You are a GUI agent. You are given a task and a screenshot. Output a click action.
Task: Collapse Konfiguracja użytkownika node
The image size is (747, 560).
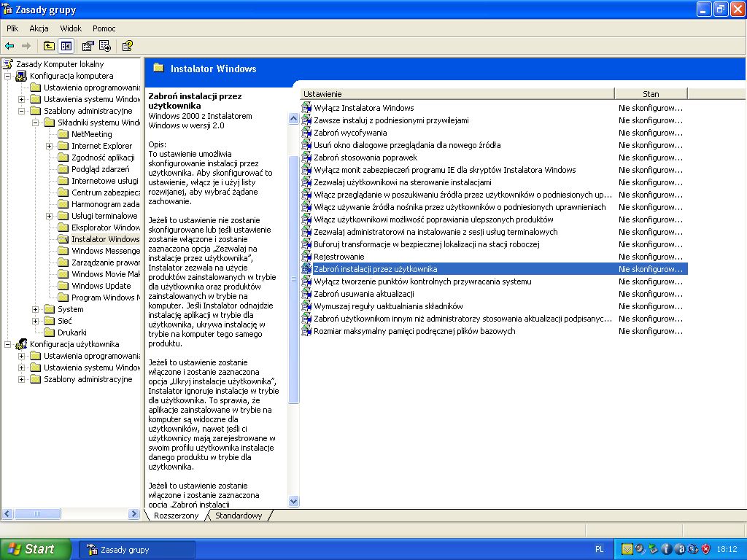[7, 344]
